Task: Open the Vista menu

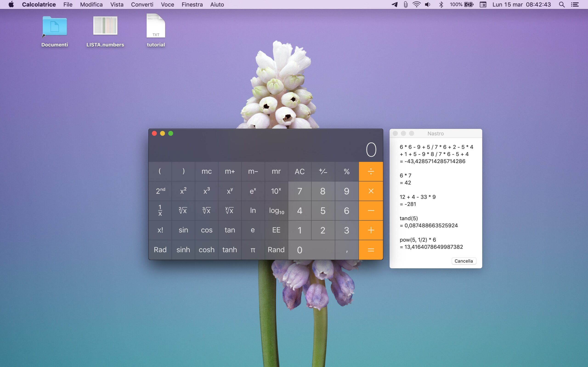Action: pyautogui.click(x=117, y=5)
